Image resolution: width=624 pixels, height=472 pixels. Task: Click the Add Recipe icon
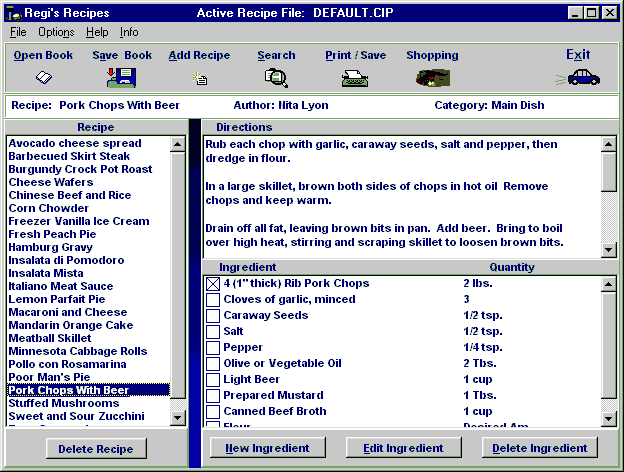200,78
